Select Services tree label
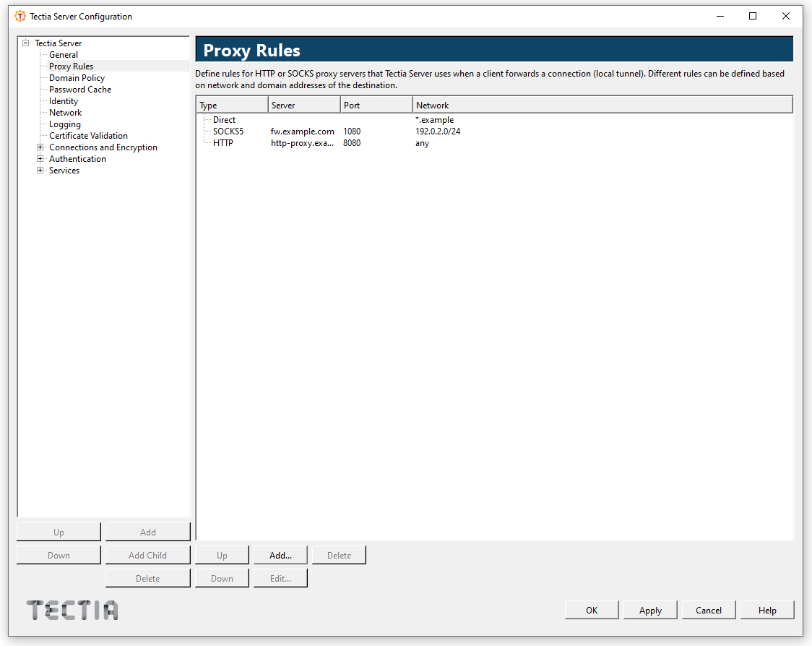The width and height of the screenshot is (812, 646). (x=64, y=171)
